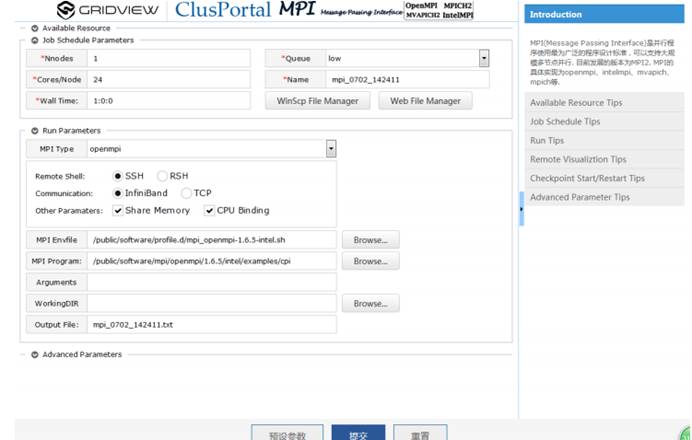Click the Output File input field
The height and width of the screenshot is (440, 692).
click(x=212, y=324)
